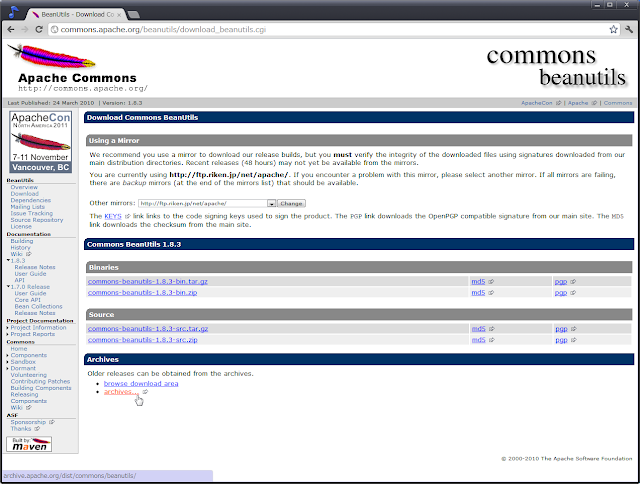640x484 pixels.
Task: Open License sidebar item
Action: [x=21, y=226]
